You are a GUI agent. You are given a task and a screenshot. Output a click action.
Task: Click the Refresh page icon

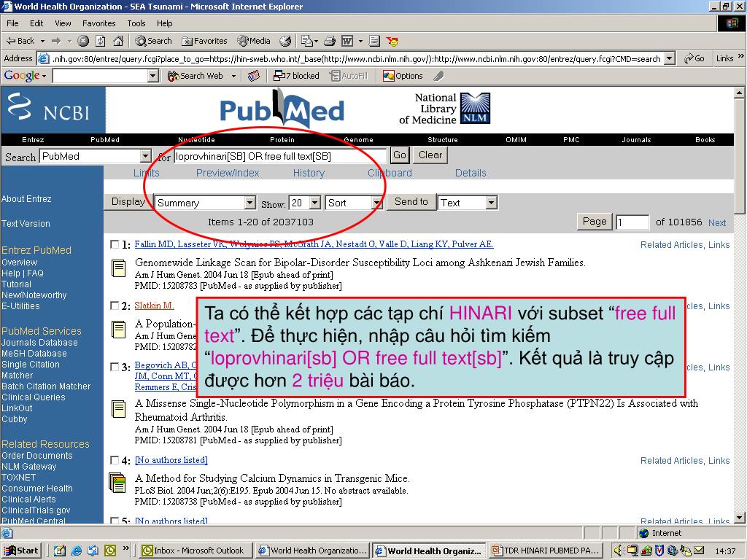click(101, 41)
